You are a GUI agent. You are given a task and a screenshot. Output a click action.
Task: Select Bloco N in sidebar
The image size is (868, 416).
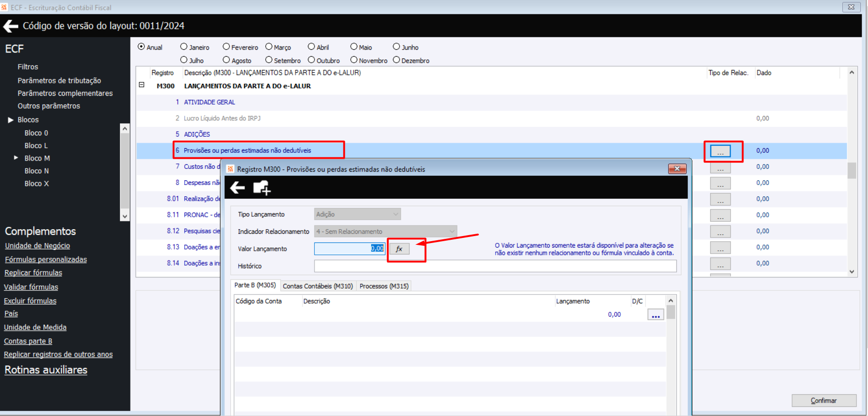point(37,171)
